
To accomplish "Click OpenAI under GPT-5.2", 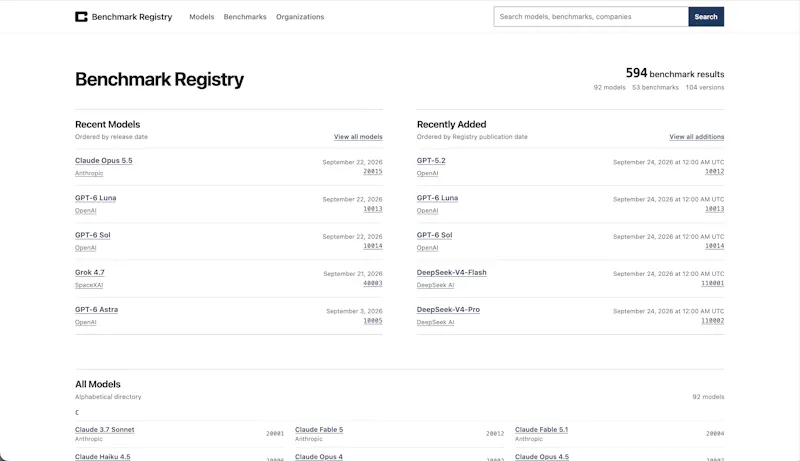I will [427, 173].
